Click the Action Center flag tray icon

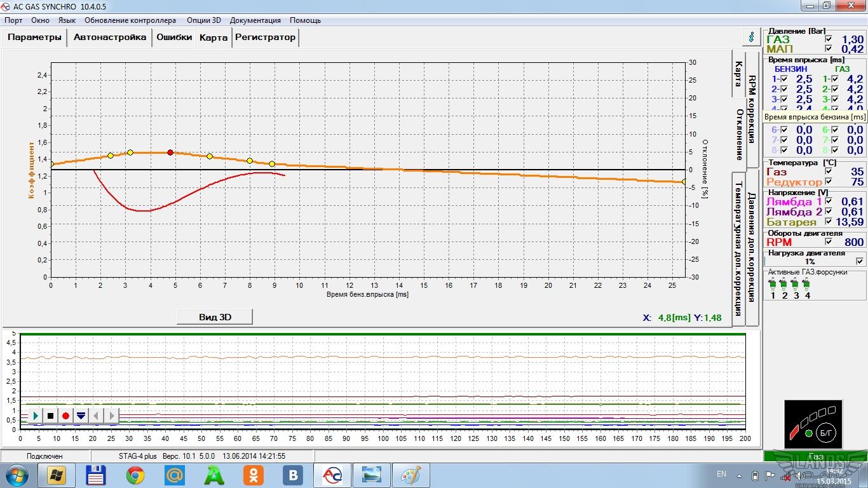(x=770, y=475)
